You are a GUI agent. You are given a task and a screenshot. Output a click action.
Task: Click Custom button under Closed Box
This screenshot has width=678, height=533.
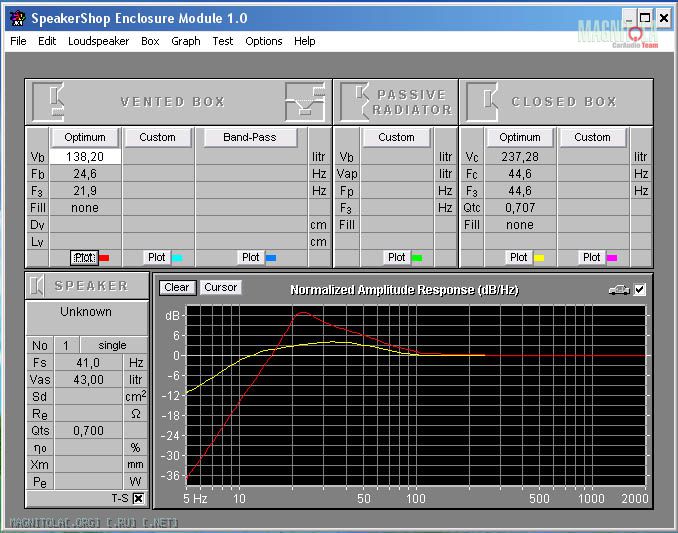coord(592,137)
